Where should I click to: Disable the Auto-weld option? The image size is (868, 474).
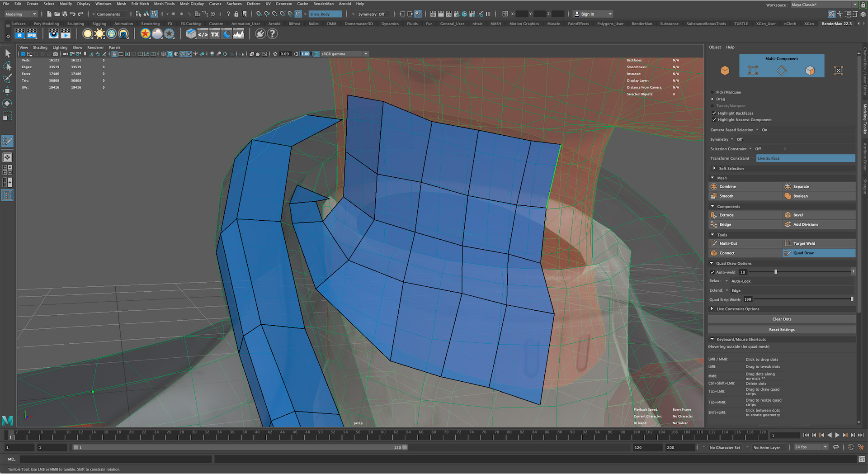click(x=712, y=272)
